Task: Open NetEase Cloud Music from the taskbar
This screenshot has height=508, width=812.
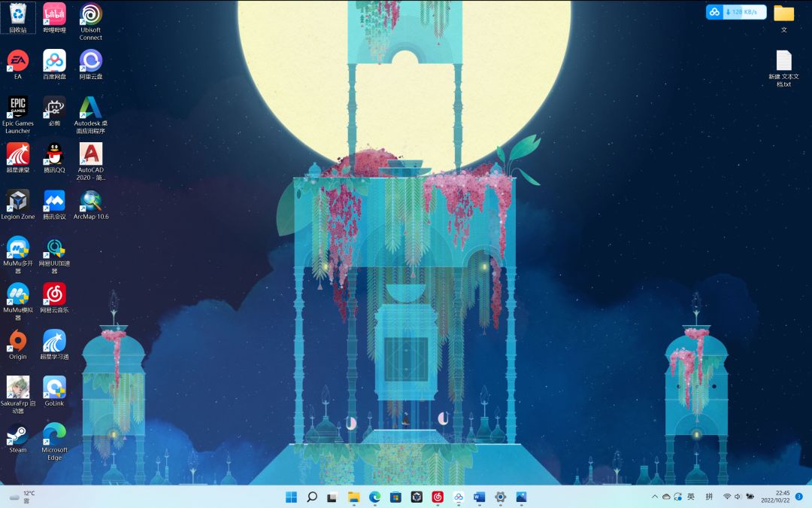Action: click(438, 497)
